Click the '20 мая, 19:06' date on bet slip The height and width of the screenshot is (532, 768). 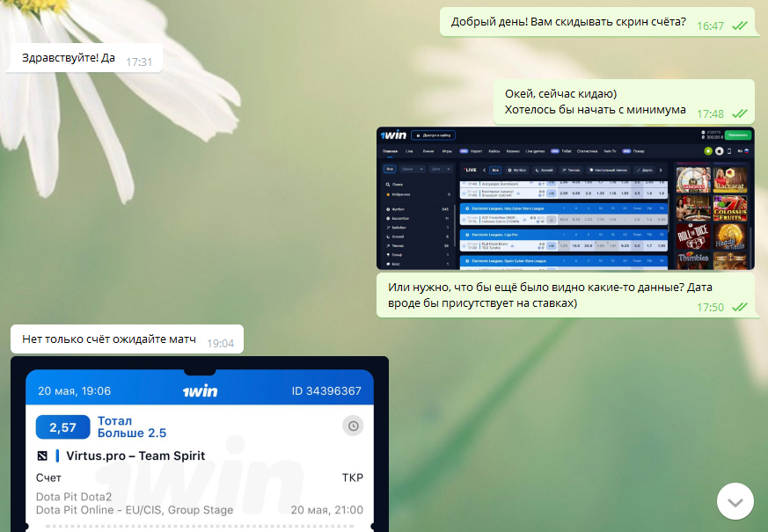coord(75,391)
